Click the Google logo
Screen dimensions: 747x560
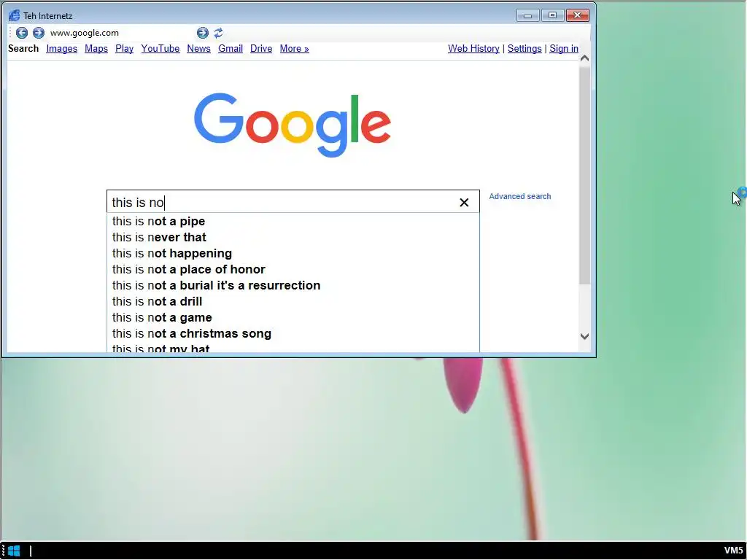coord(293,125)
